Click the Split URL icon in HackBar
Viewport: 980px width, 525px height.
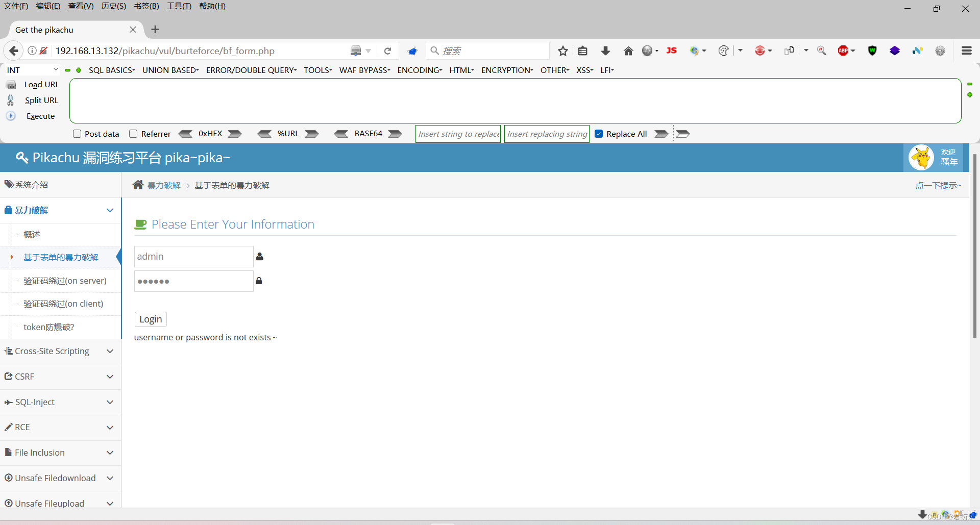pos(11,100)
